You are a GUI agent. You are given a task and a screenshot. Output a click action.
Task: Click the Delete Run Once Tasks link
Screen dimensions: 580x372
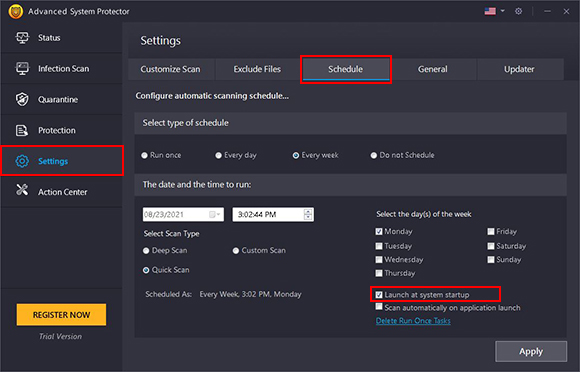413,321
